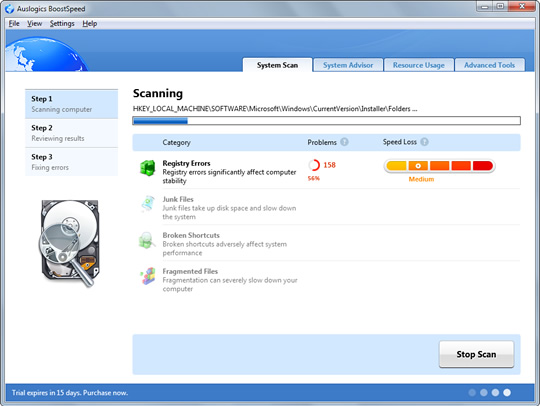Select the System Scan tab
This screenshot has height=406, width=540.
coord(277,65)
